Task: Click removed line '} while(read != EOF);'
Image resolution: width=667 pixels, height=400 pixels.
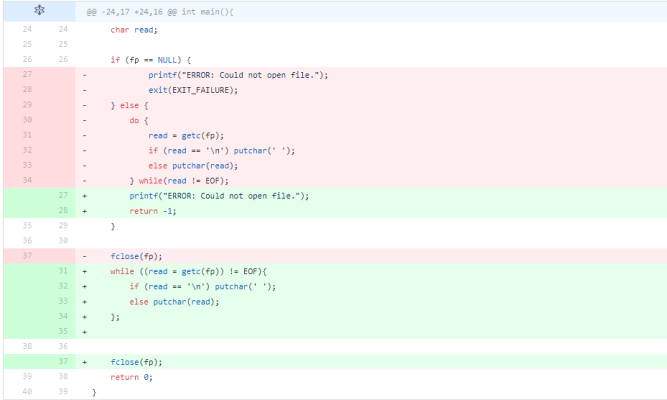Action: tap(179, 181)
